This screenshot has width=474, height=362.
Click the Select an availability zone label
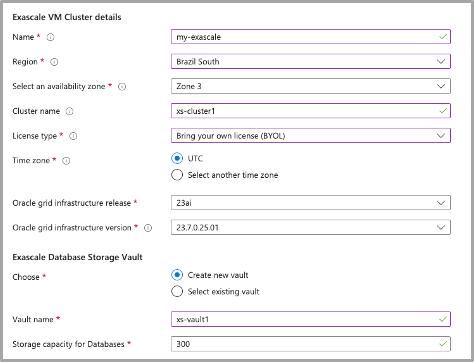point(59,86)
